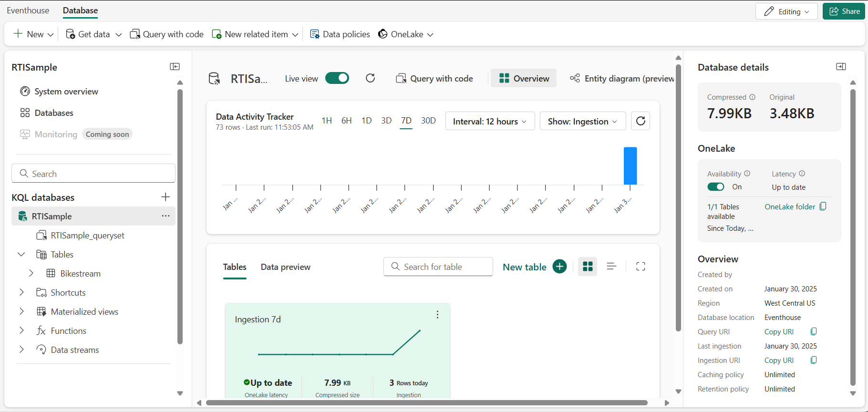Viewport: 868px width, 412px height.
Task: Open the Show: Ingestion dropdown
Action: coord(582,121)
